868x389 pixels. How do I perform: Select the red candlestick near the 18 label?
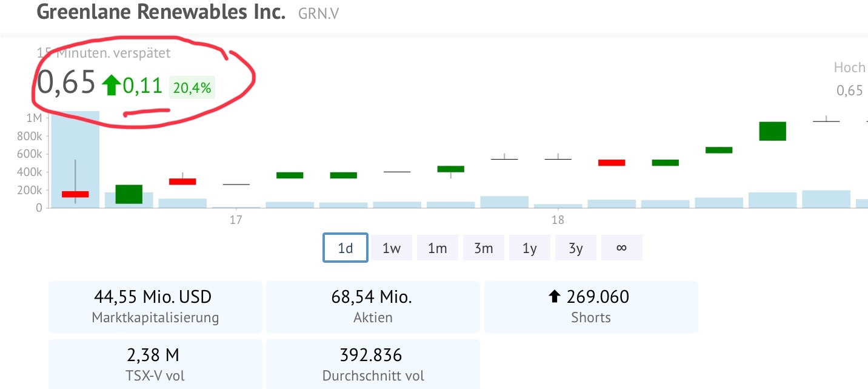612,161
